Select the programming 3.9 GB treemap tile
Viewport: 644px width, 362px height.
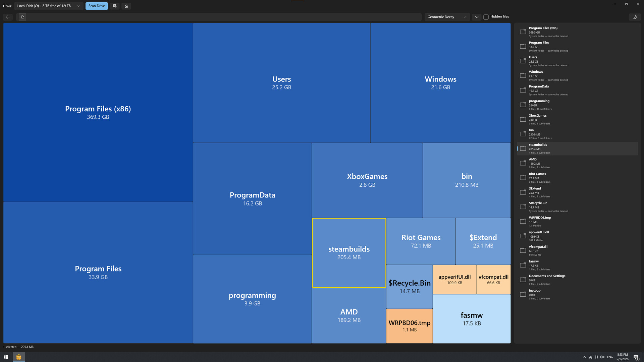pyautogui.click(x=252, y=299)
